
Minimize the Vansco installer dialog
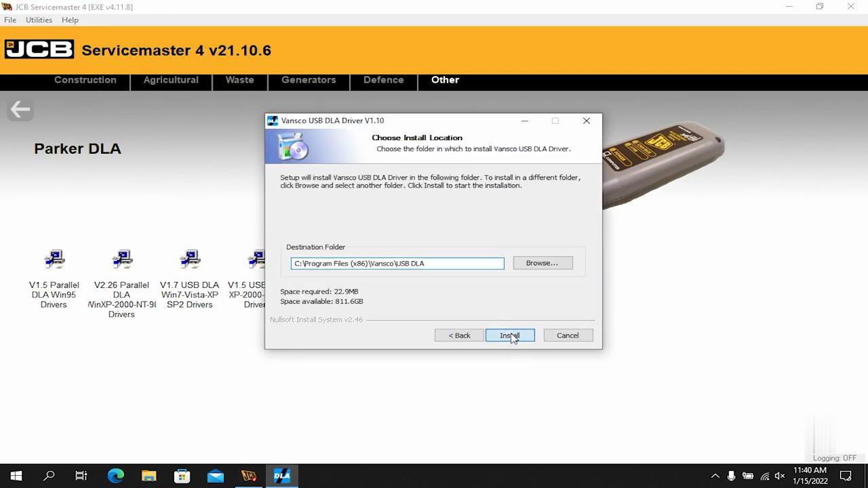[525, 121]
